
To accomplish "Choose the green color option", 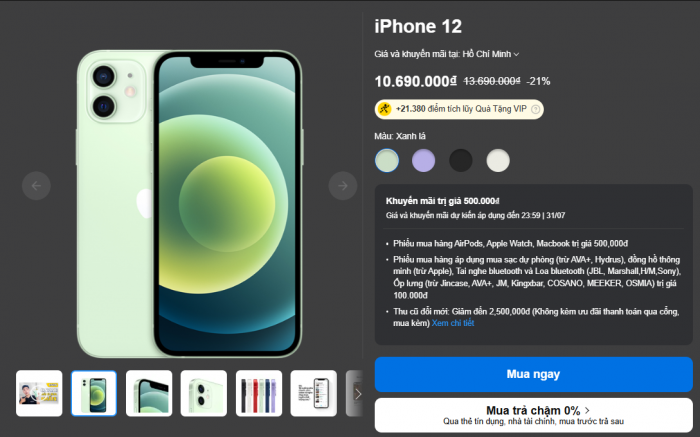I will pos(387,161).
